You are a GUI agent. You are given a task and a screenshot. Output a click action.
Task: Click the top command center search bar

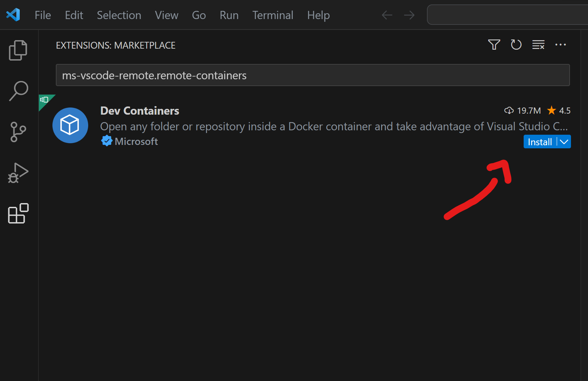[x=507, y=15]
